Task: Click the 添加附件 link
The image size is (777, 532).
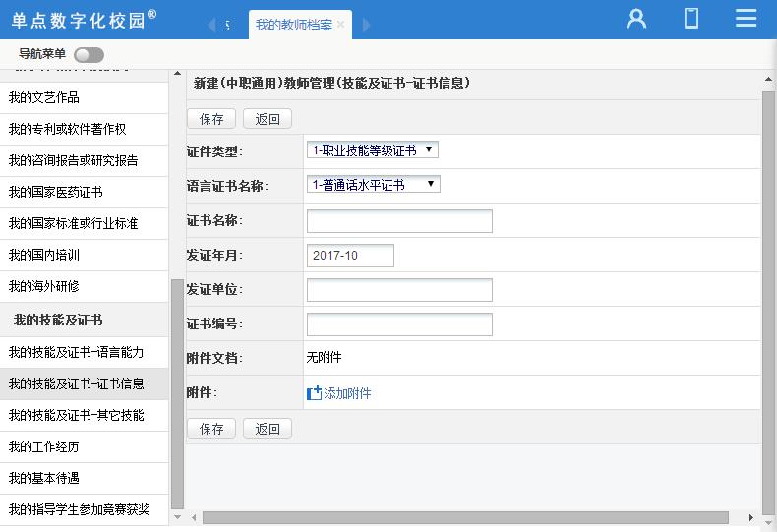Action: click(347, 393)
